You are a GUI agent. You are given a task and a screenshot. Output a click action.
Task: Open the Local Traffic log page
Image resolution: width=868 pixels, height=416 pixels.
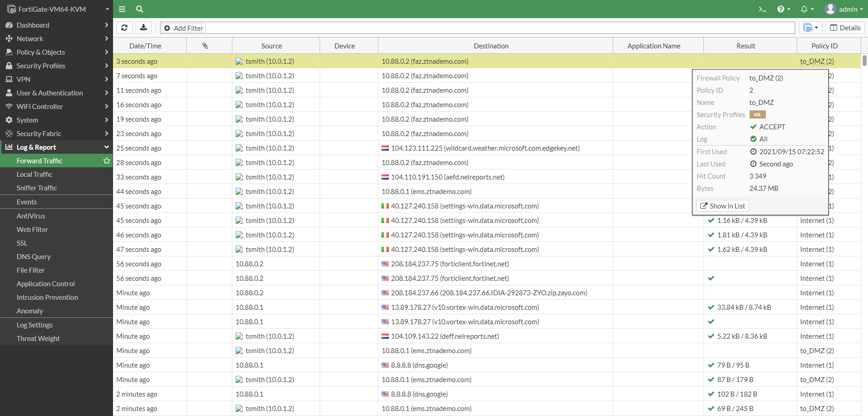pos(34,174)
